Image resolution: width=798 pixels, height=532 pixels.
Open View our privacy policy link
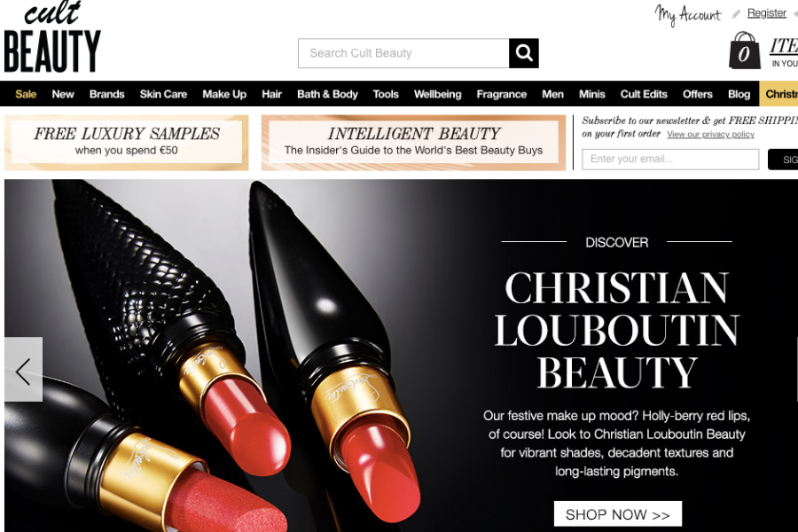tap(710, 135)
